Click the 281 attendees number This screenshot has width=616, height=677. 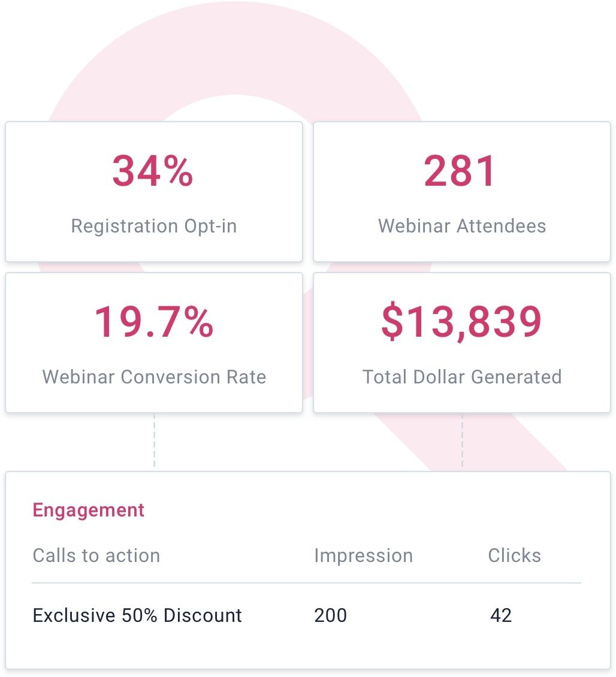click(461, 171)
